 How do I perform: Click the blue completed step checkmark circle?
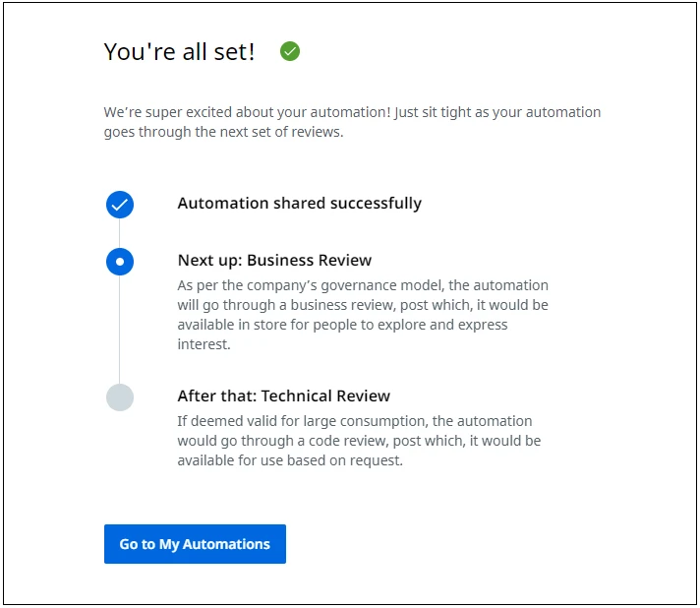coord(120,205)
